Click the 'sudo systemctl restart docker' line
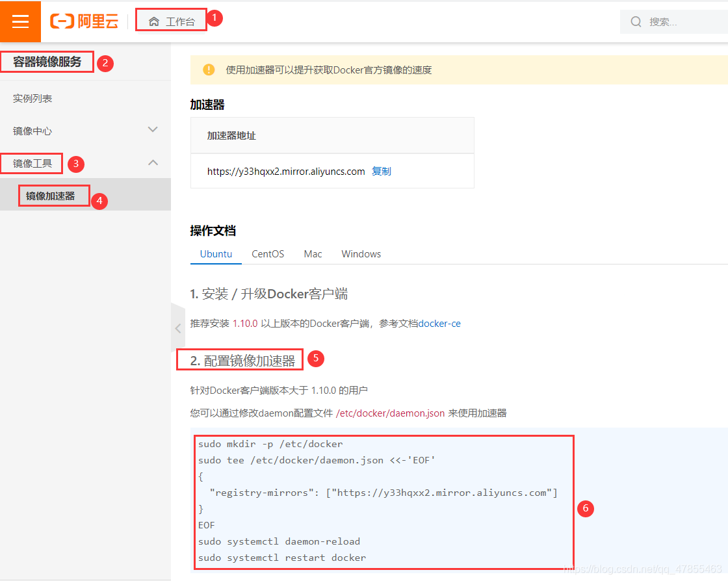728x581 pixels. pyautogui.click(x=282, y=558)
